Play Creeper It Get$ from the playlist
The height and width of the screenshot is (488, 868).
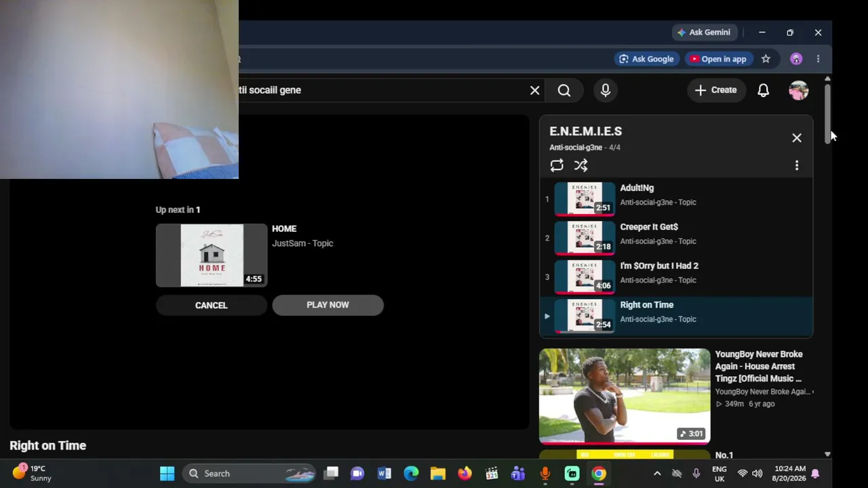649,227
